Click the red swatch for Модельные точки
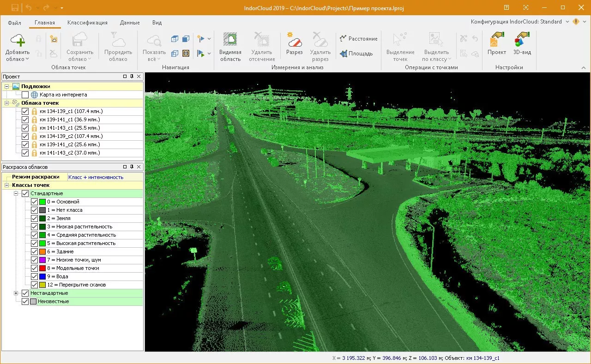This screenshot has width=591, height=364. (42, 268)
